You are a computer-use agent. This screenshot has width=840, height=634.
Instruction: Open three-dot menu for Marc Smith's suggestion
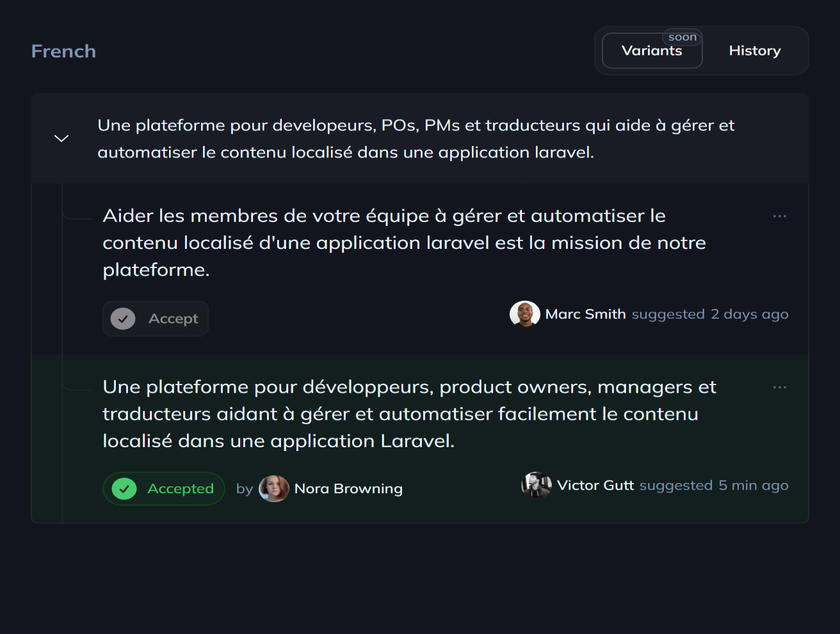click(779, 216)
